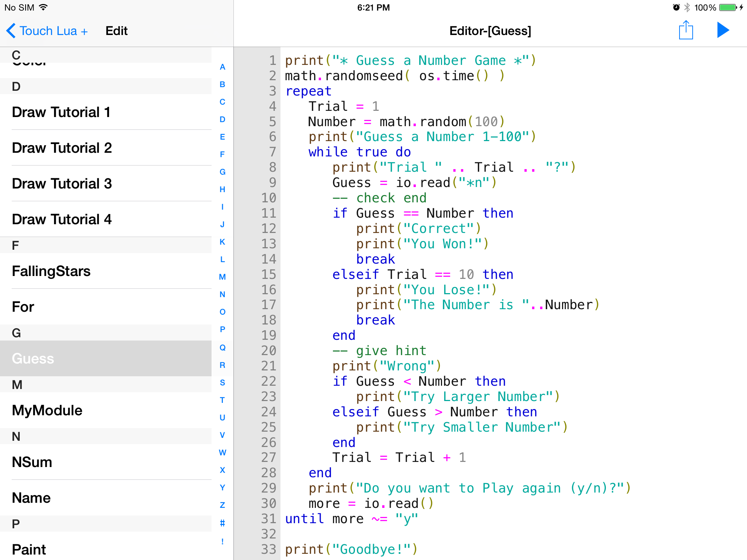Open the Draw Tutorial 3 file
Screen dimensions: 747x560
coord(62,184)
